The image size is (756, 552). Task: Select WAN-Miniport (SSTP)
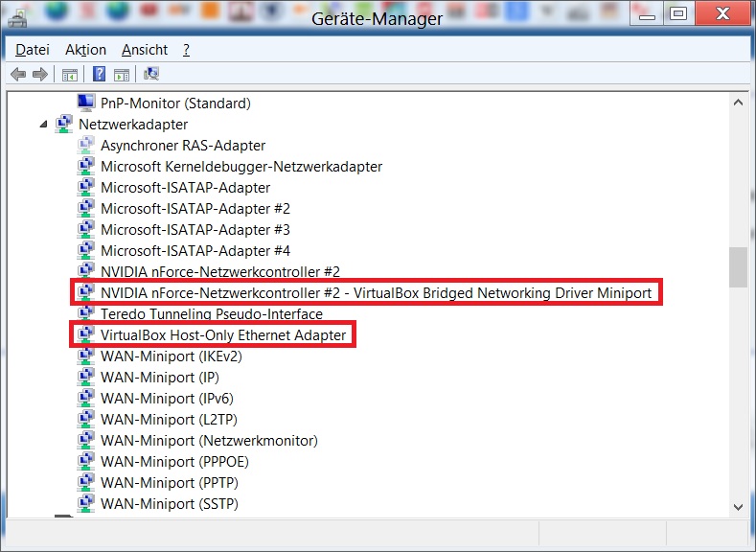[x=170, y=504]
